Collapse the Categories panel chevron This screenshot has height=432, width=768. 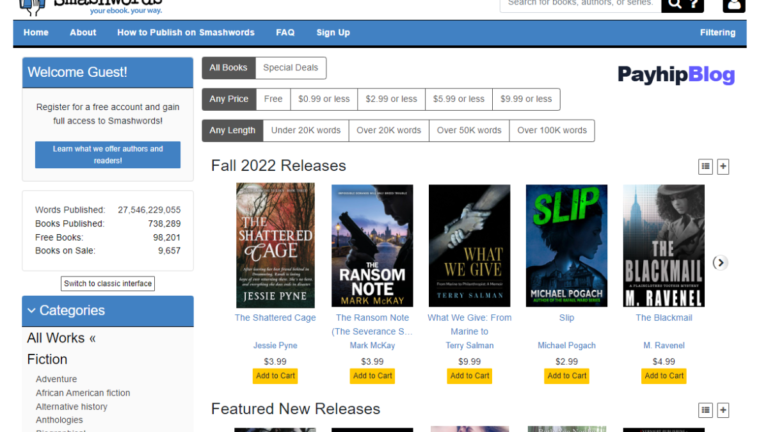(x=31, y=311)
